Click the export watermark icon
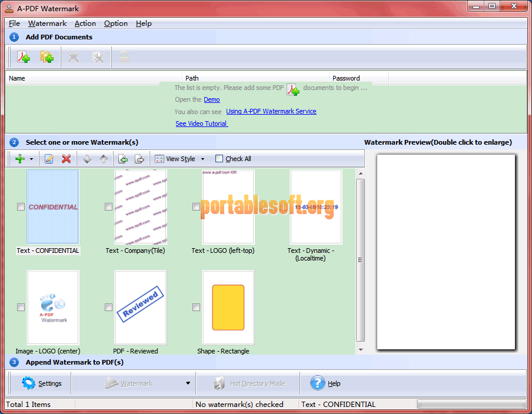The height and width of the screenshot is (414, 532). 139,159
